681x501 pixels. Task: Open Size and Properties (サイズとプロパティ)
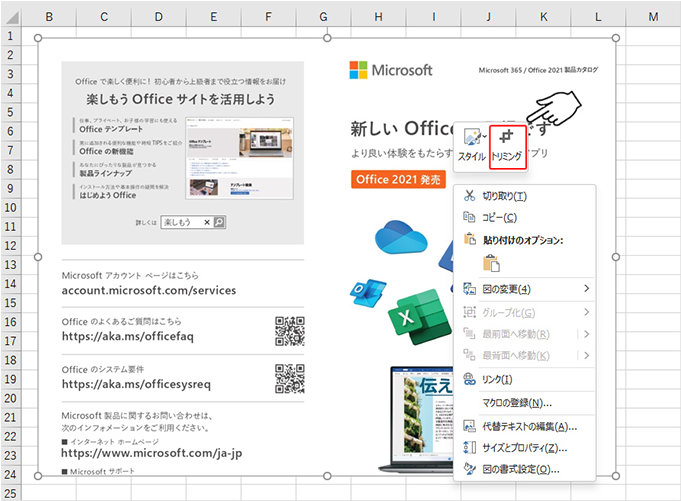(524, 448)
